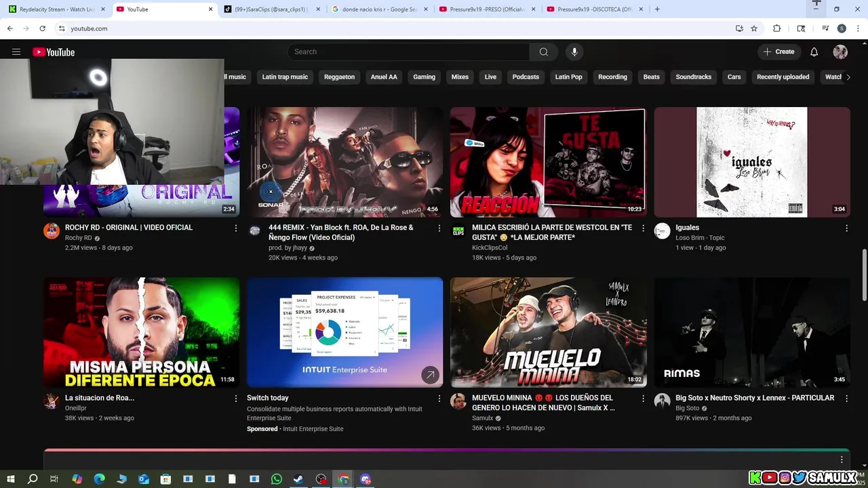The height and width of the screenshot is (488, 868).
Task: Select the Latin trap music chip
Action: click(285, 77)
